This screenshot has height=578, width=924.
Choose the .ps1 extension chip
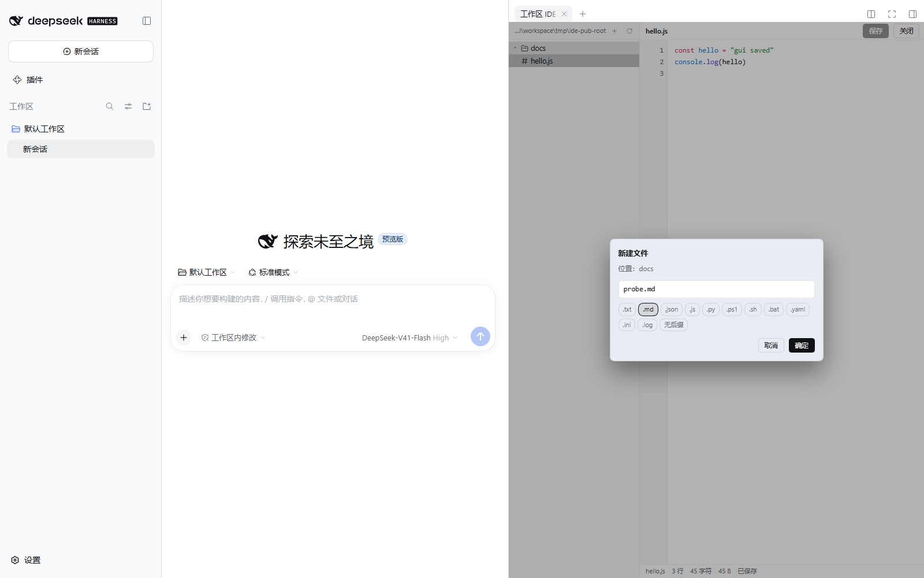point(732,310)
